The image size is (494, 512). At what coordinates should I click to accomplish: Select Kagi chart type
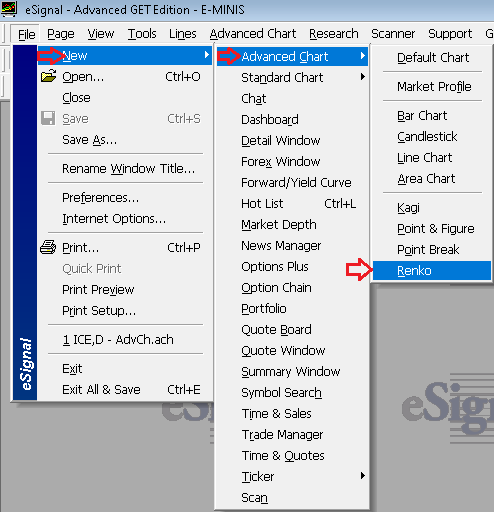[x=432, y=207]
